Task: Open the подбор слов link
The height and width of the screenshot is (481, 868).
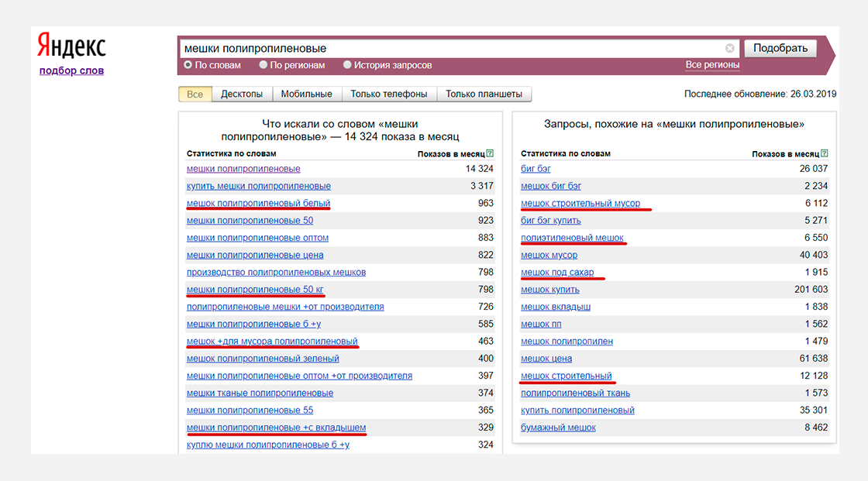Action: click(71, 70)
